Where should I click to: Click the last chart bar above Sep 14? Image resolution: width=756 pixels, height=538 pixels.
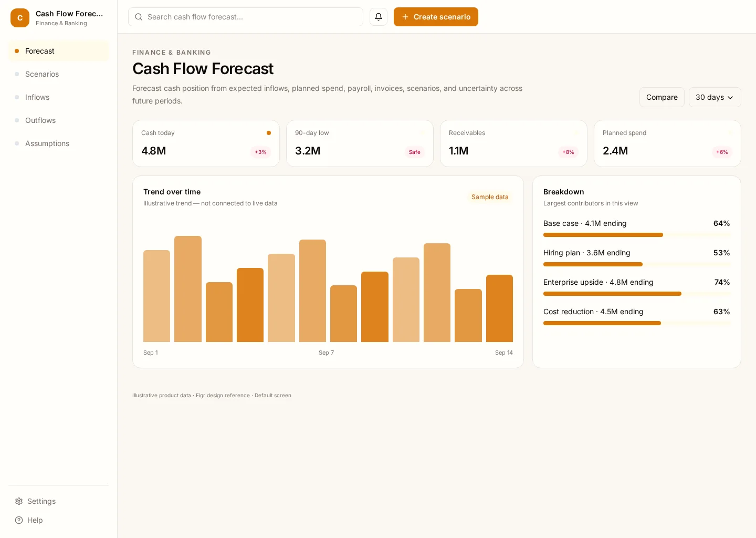click(x=499, y=308)
